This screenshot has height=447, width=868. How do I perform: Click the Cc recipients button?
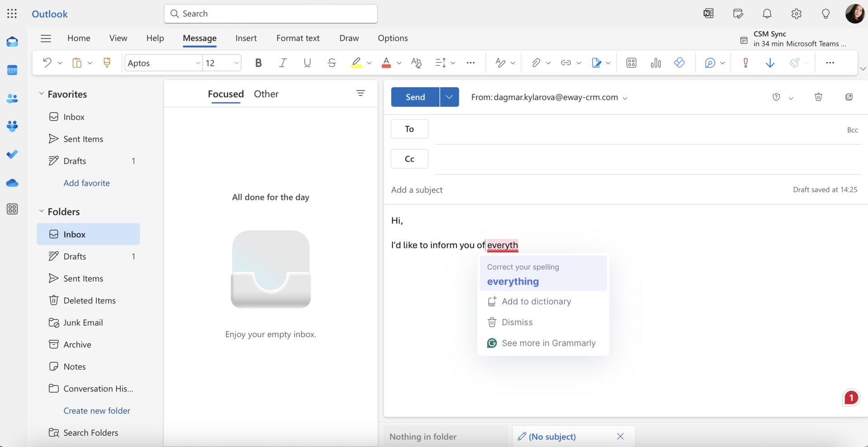[x=410, y=159]
